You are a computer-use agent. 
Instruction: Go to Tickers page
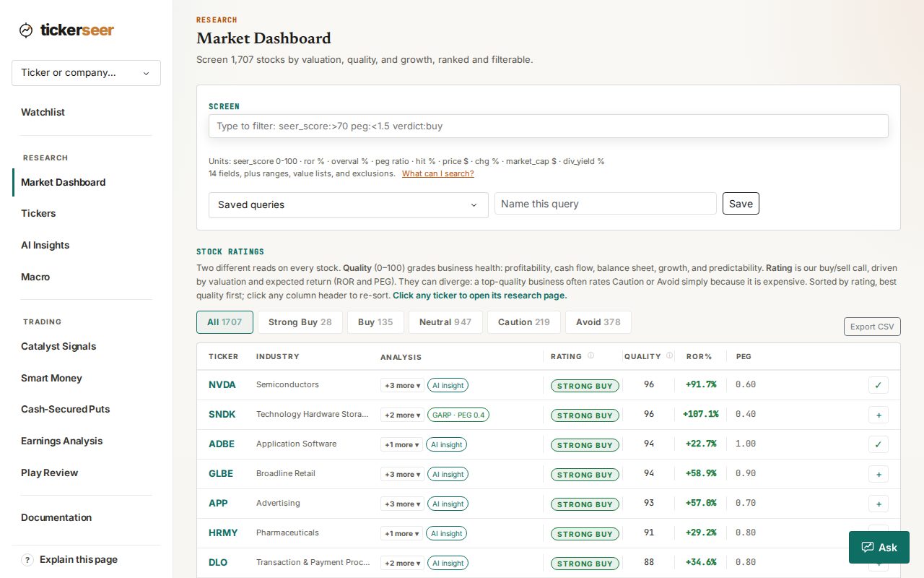38,213
